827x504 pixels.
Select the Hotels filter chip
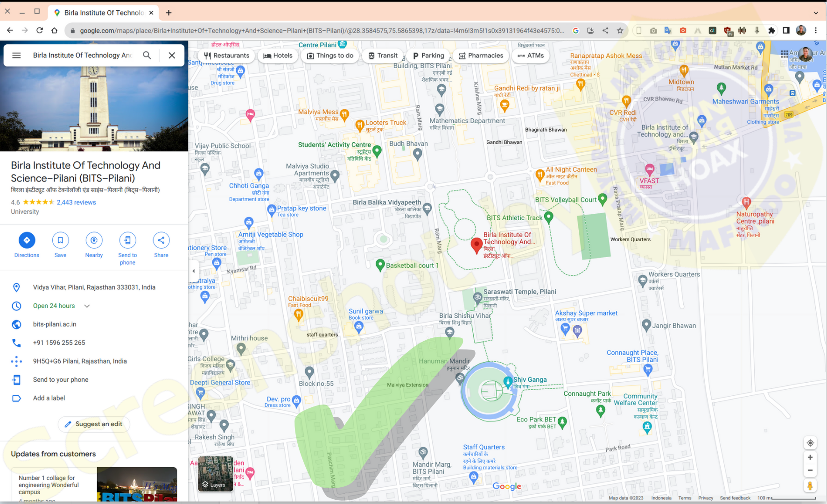pyautogui.click(x=278, y=56)
